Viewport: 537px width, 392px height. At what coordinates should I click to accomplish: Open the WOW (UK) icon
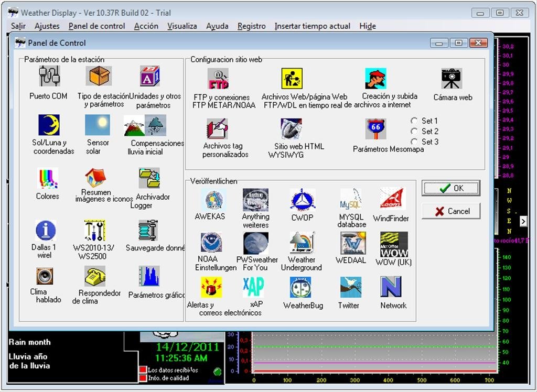click(x=394, y=244)
